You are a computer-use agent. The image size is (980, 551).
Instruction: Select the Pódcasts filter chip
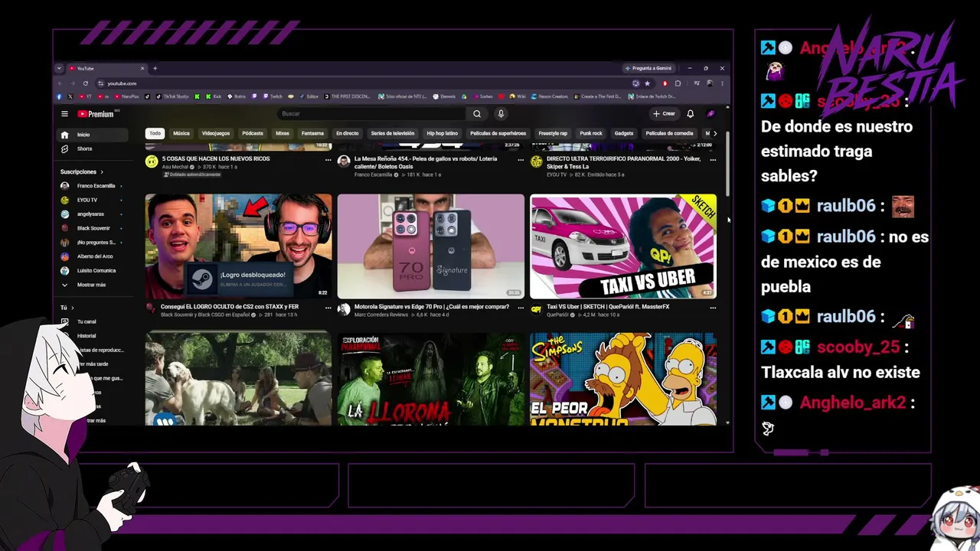click(x=253, y=133)
